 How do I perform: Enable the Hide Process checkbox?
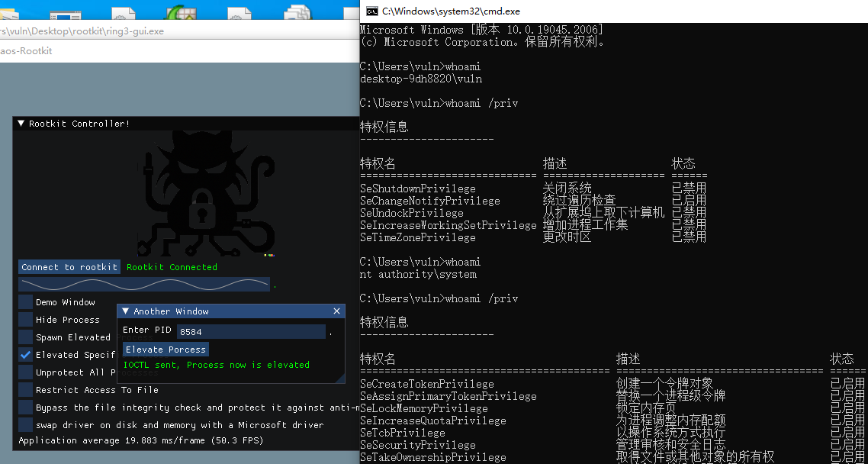(x=25, y=320)
